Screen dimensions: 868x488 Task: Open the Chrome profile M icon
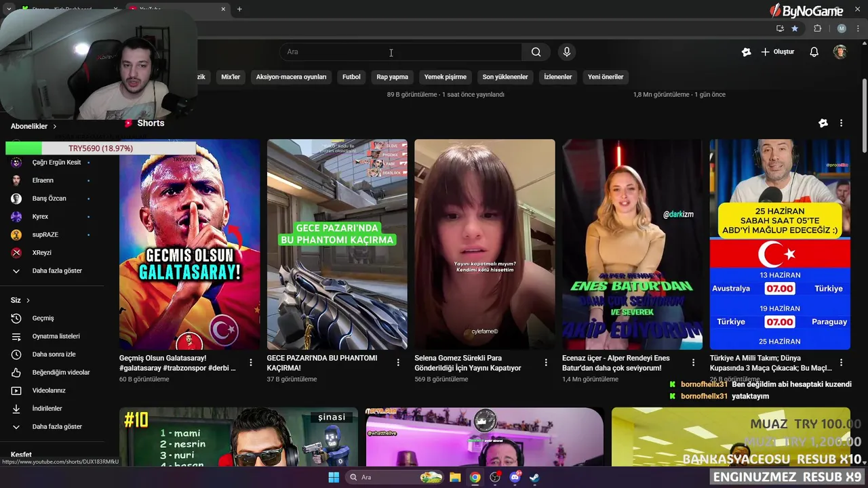coord(842,28)
